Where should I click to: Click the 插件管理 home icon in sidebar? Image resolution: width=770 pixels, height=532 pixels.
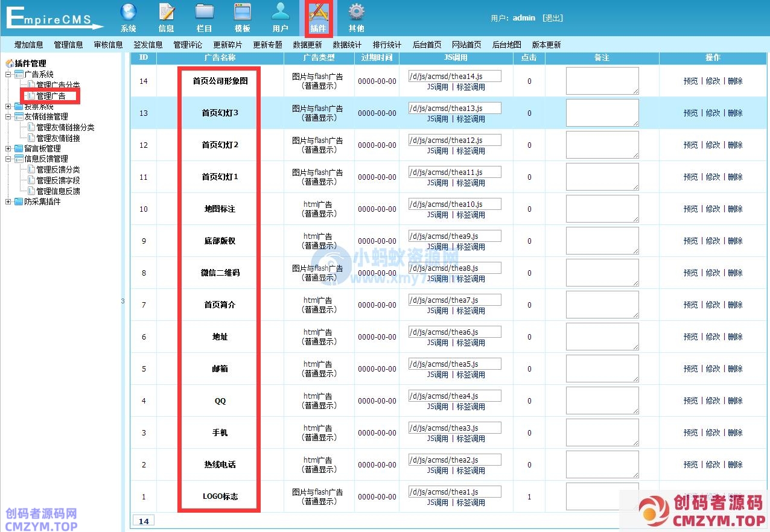point(10,63)
